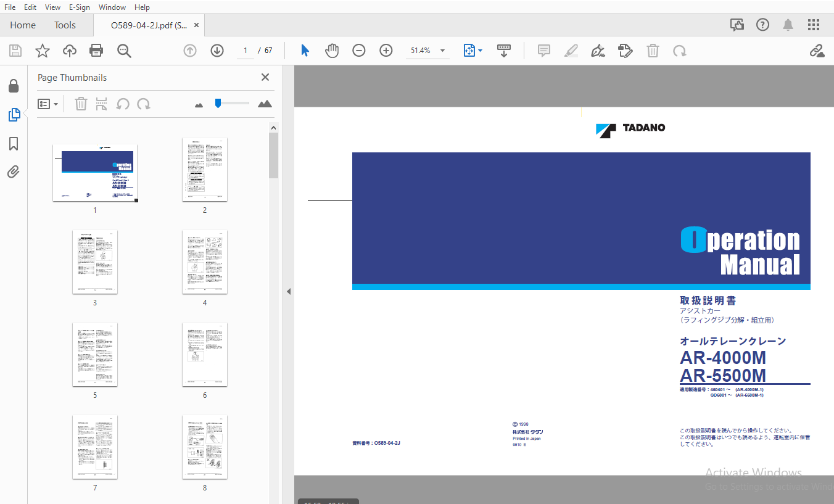Image resolution: width=834 pixels, height=504 pixels.
Task: Zoom in with the plus circle icon
Action: [x=386, y=51]
